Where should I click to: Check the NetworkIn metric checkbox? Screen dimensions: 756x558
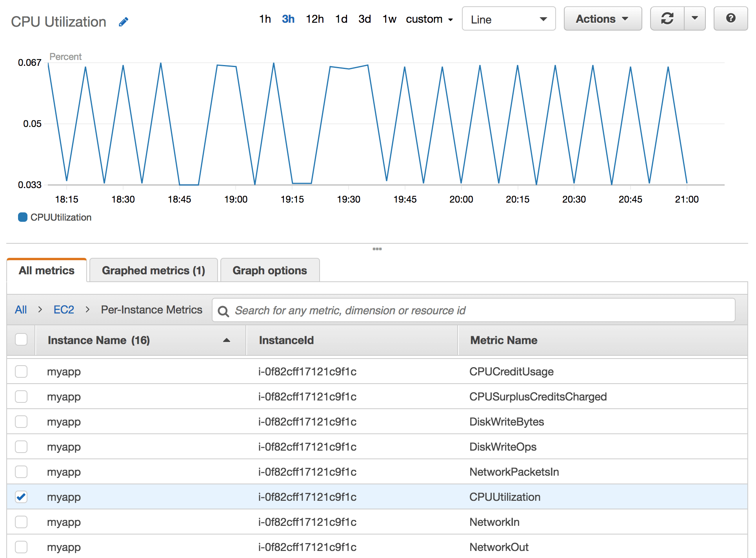[x=21, y=522]
